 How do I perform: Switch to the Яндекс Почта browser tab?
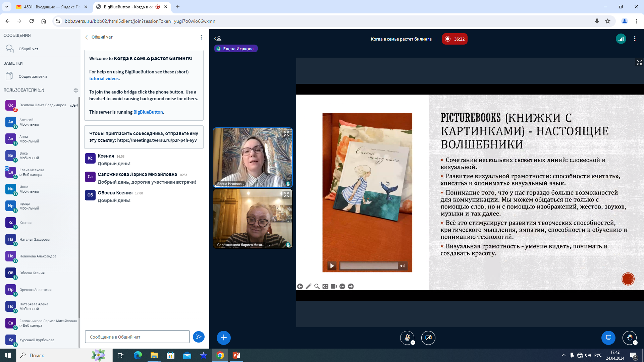click(52, 7)
